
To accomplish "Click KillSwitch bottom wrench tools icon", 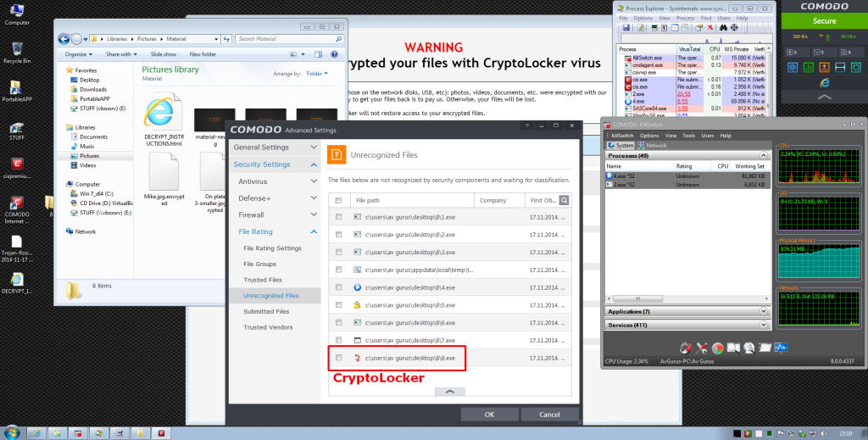I will coord(701,348).
